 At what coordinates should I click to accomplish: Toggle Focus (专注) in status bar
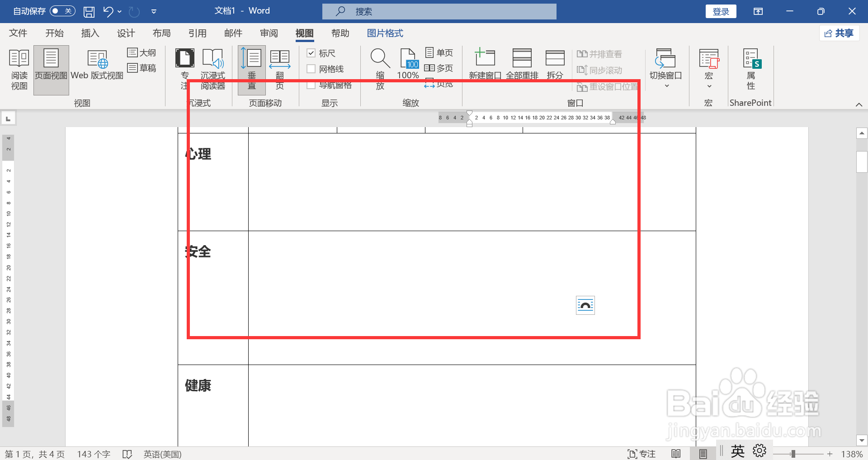click(642, 454)
